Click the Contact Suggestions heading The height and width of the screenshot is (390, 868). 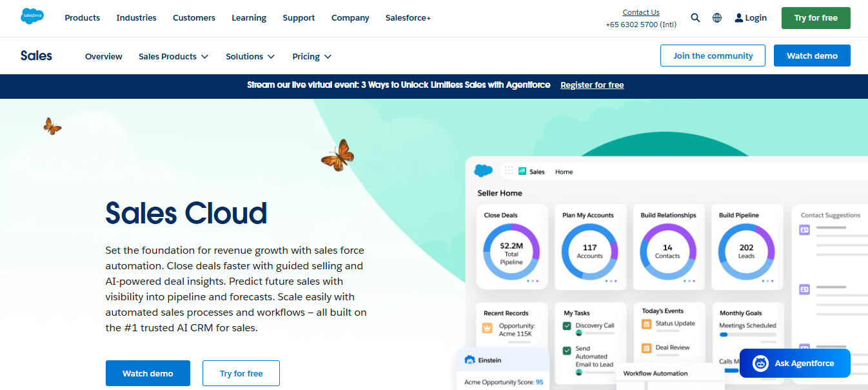pos(831,215)
